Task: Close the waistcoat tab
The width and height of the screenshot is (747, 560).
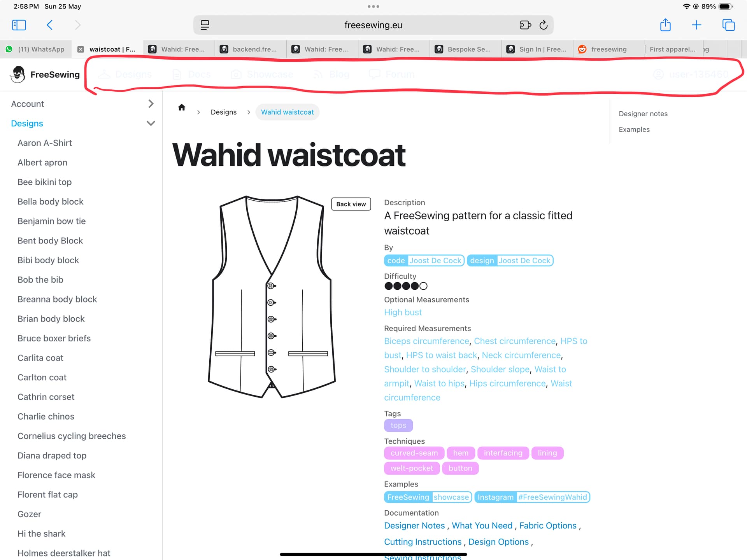Action: [x=81, y=49]
